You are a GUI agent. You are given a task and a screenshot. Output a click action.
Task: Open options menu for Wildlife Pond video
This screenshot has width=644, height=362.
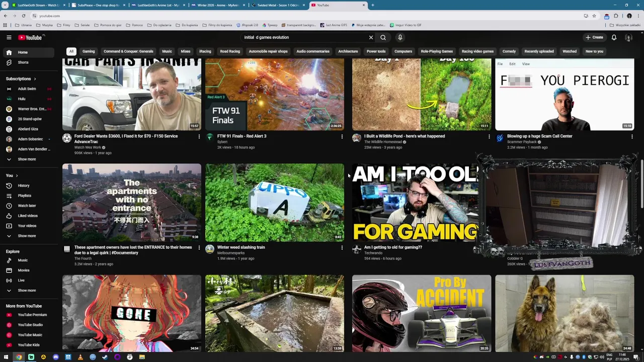pyautogui.click(x=489, y=136)
